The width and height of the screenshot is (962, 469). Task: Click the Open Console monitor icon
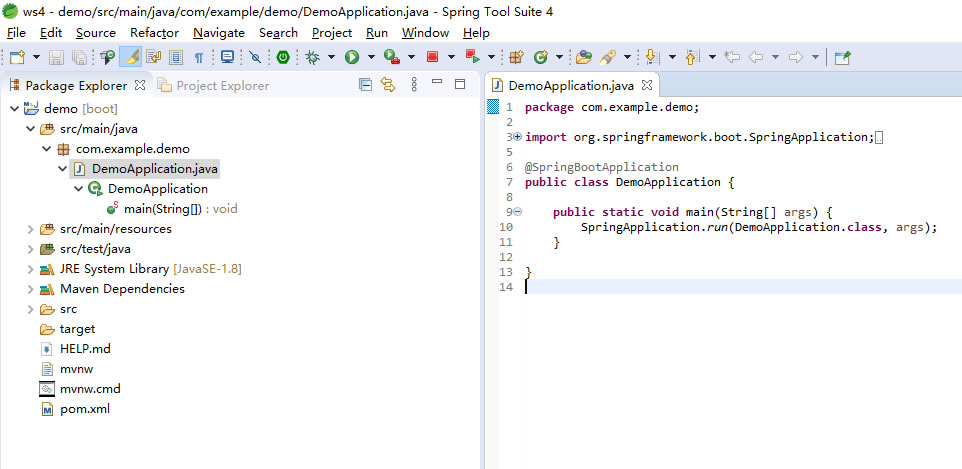[227, 58]
